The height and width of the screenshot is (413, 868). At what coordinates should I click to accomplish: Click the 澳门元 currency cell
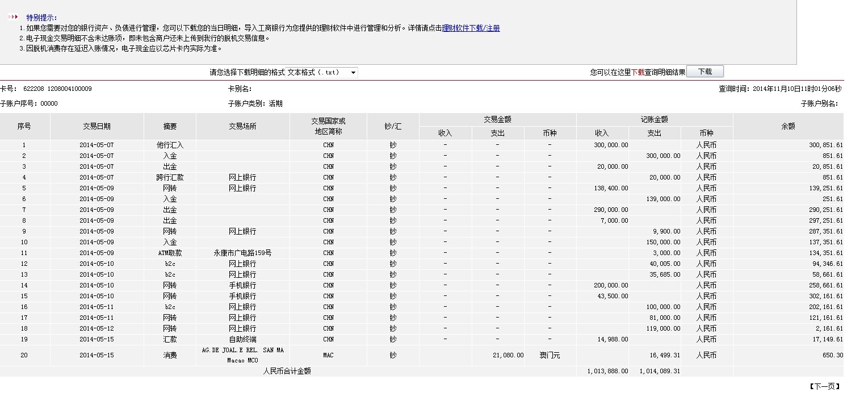tap(550, 356)
